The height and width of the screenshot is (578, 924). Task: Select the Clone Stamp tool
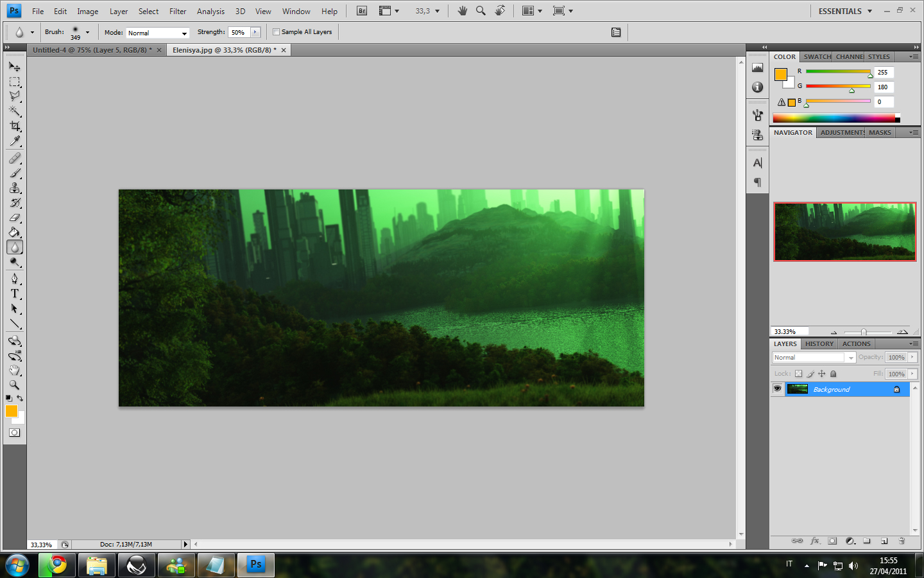(15, 188)
